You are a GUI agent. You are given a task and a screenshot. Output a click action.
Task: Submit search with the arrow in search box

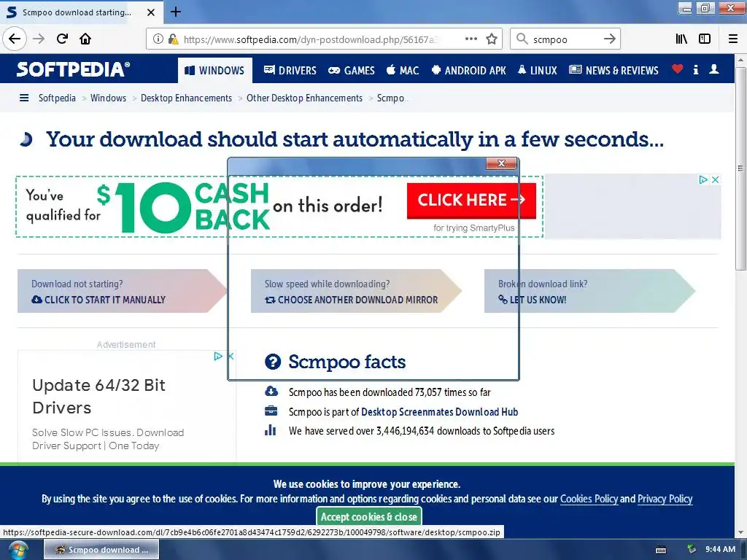pos(609,39)
